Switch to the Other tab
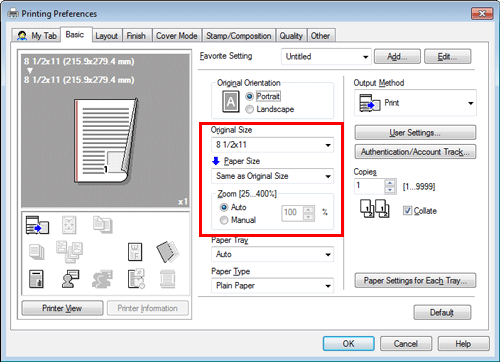This screenshot has height=362, width=500. pyautogui.click(x=320, y=36)
